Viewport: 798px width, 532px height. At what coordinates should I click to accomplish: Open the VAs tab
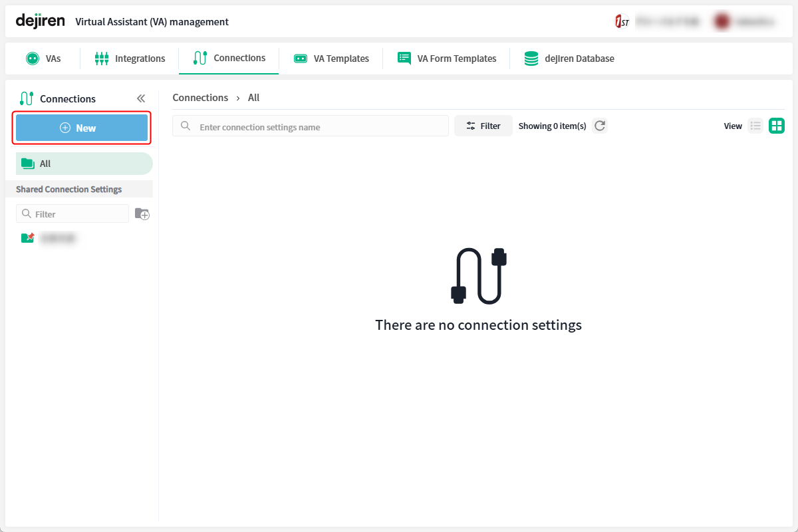pos(43,59)
